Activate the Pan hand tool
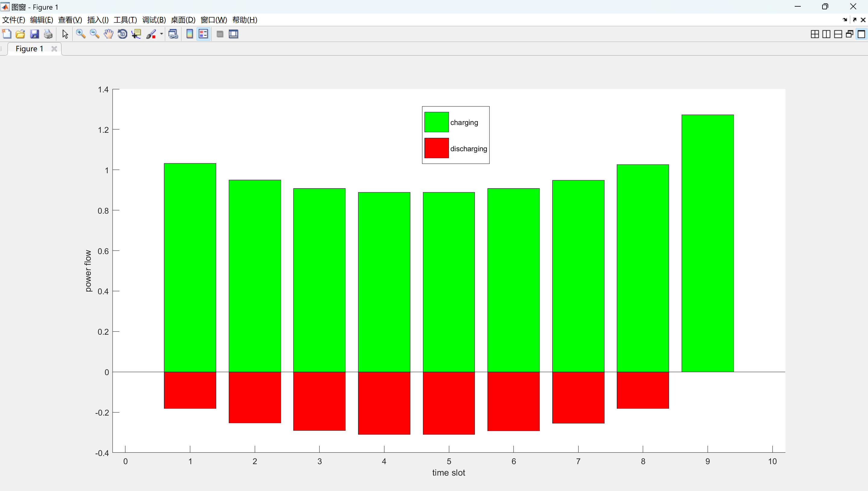 pos(109,34)
